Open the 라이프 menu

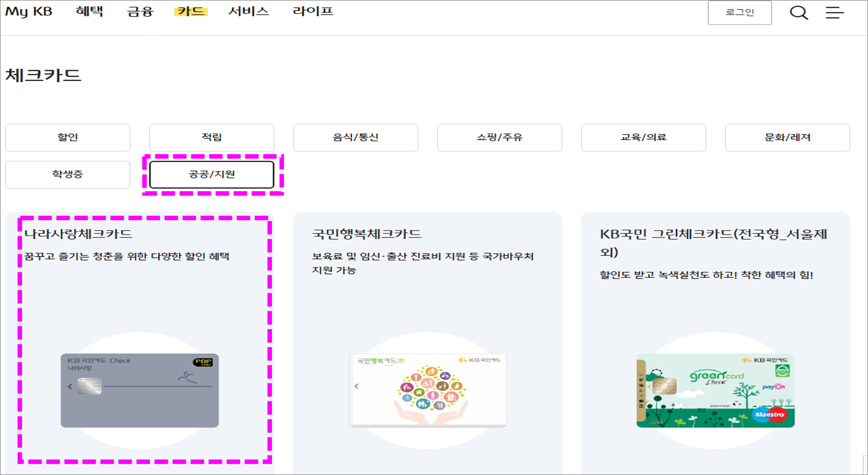point(312,12)
